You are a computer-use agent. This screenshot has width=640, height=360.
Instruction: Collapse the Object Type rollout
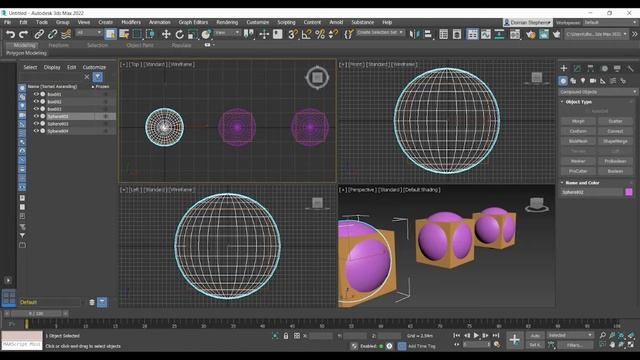pos(578,102)
